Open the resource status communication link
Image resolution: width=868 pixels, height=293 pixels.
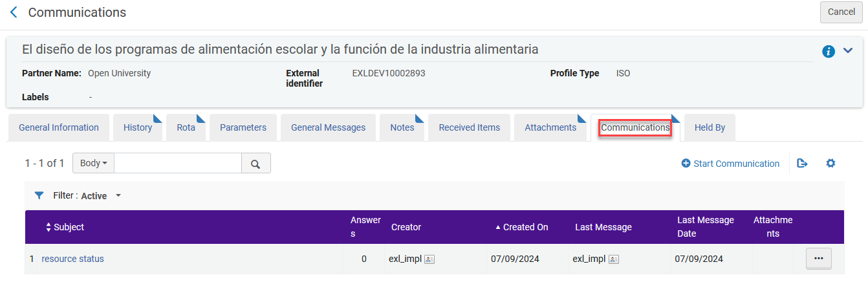(x=72, y=259)
